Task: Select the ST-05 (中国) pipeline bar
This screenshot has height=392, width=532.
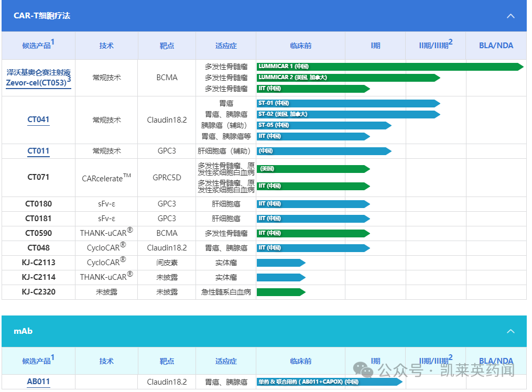Action: click(x=323, y=125)
